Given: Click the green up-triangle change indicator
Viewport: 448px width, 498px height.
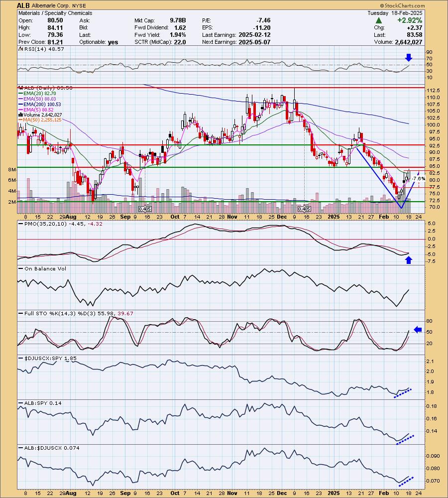Looking at the screenshot, I should click(378, 20).
